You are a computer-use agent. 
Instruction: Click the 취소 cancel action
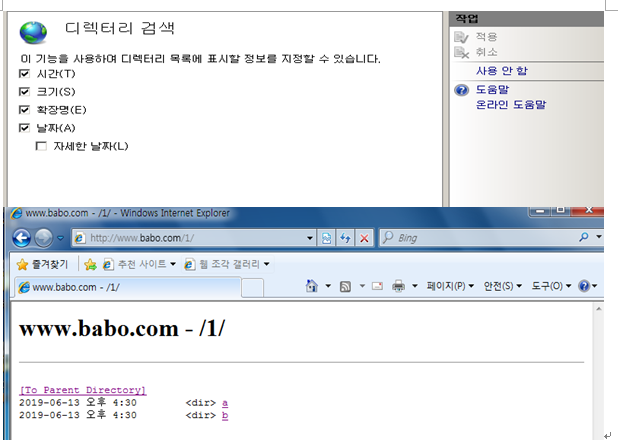(486, 52)
